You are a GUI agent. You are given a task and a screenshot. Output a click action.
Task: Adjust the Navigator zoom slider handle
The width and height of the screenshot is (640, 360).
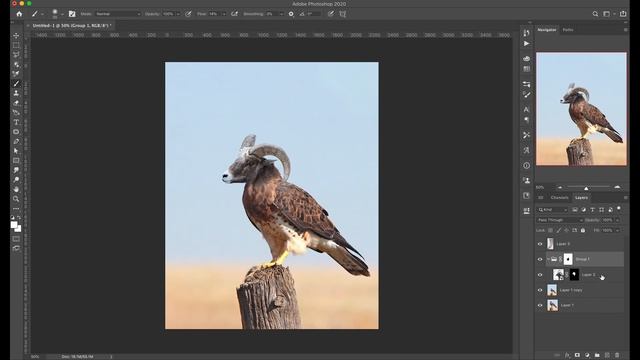(x=586, y=188)
